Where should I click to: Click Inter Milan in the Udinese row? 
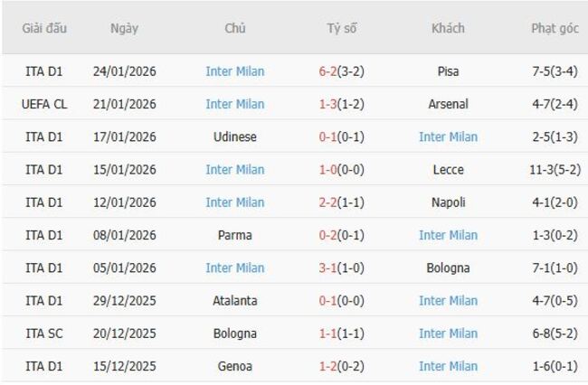pos(448,136)
